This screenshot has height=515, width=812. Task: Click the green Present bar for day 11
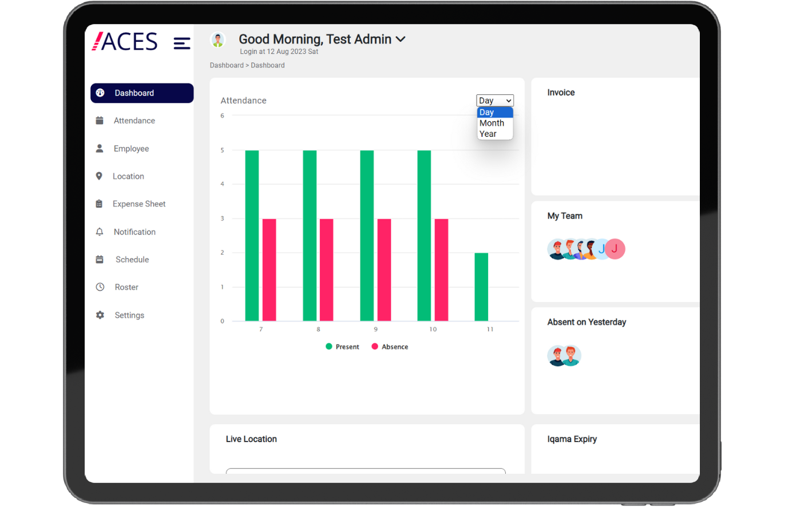tap(481, 287)
